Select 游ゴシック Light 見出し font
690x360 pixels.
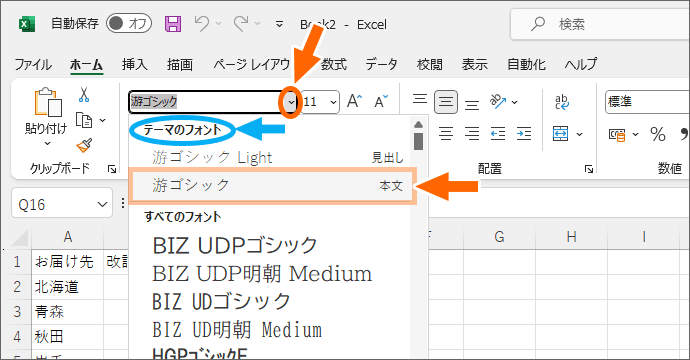[270, 157]
